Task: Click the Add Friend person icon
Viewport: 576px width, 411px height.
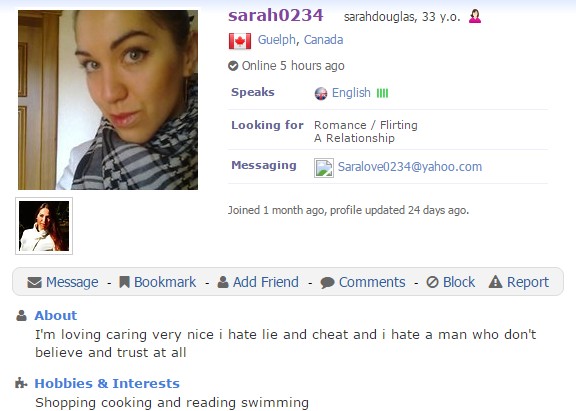Action: [223, 282]
